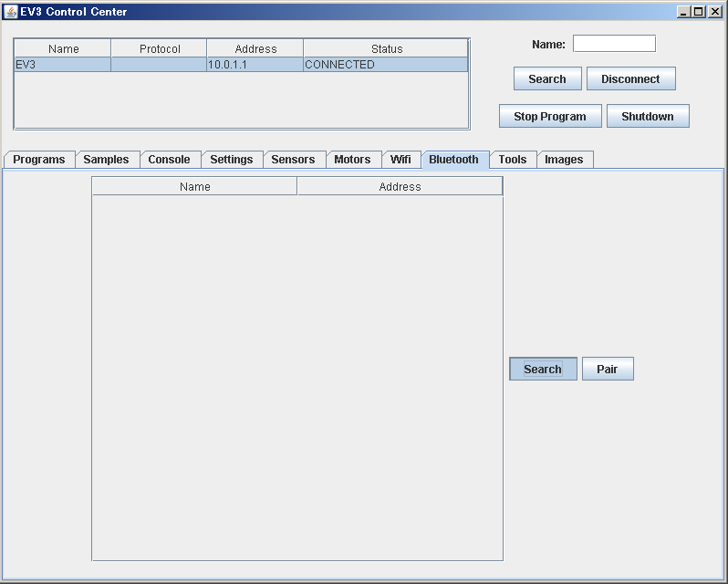Switch to the Wifi tab
Screen dimensions: 728x584
pos(400,159)
